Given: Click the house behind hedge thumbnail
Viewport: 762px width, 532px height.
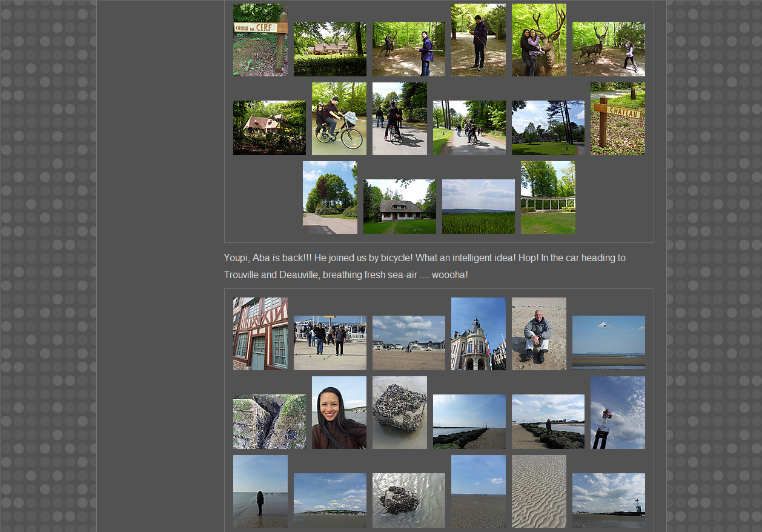Looking at the screenshot, I should (330, 49).
